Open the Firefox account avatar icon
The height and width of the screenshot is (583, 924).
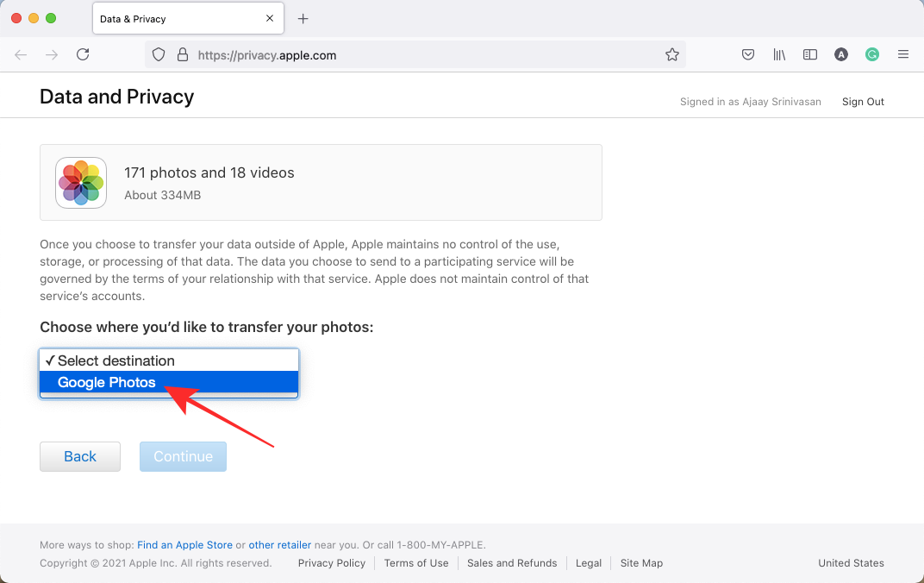[841, 55]
